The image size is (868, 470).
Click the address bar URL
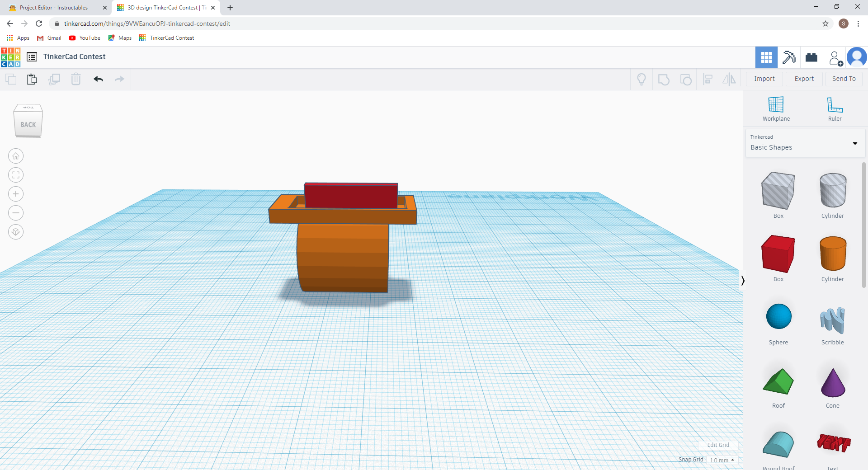(147, 23)
